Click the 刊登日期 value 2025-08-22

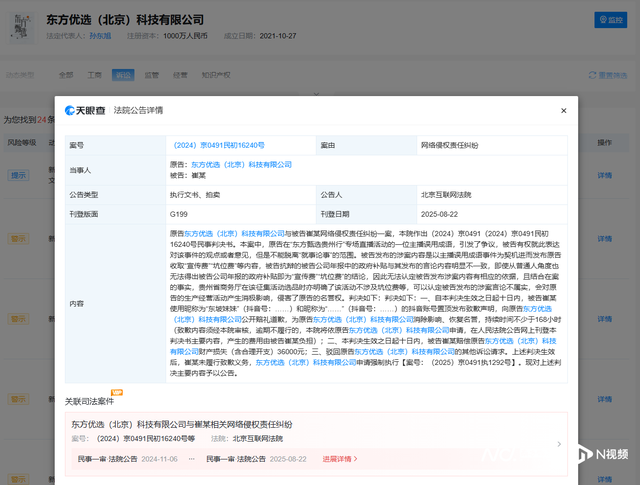[x=439, y=214]
